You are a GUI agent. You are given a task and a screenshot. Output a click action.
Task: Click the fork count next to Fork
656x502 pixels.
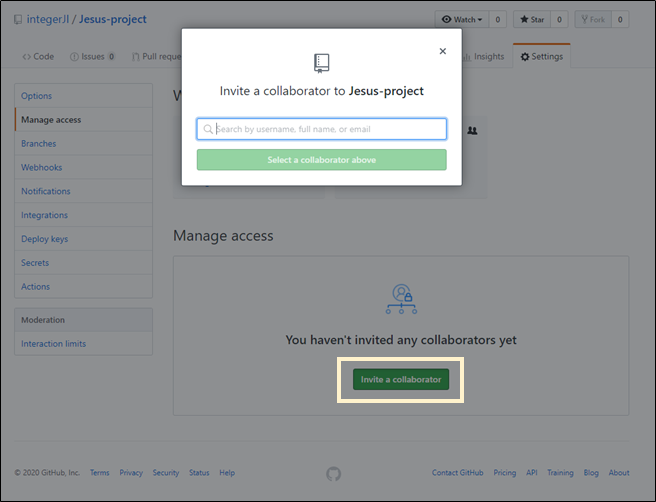(620, 19)
